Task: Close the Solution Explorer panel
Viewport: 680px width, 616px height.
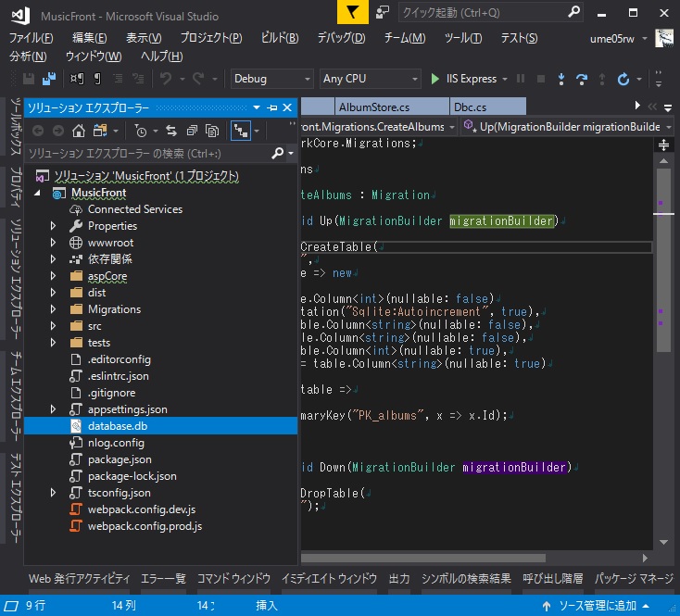Action: click(x=287, y=107)
